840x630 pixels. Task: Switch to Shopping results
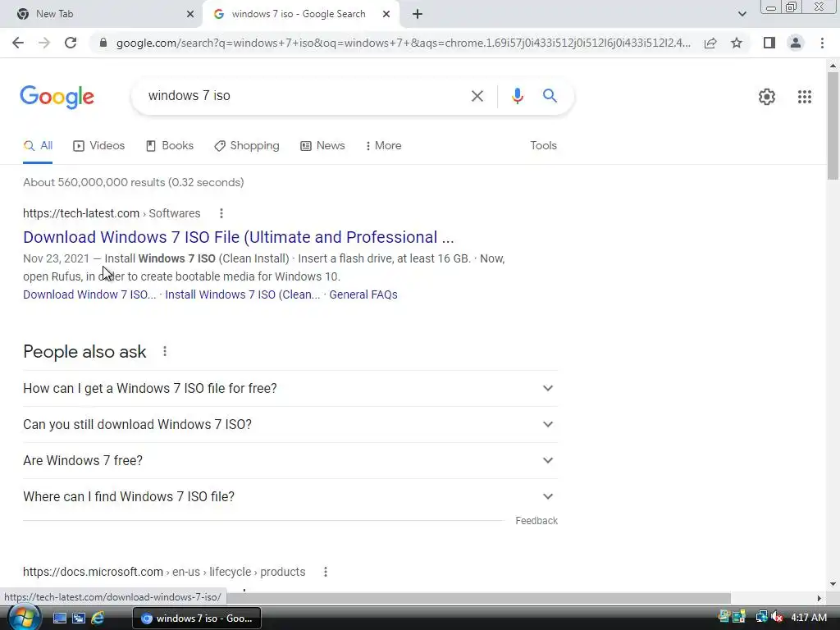(247, 146)
